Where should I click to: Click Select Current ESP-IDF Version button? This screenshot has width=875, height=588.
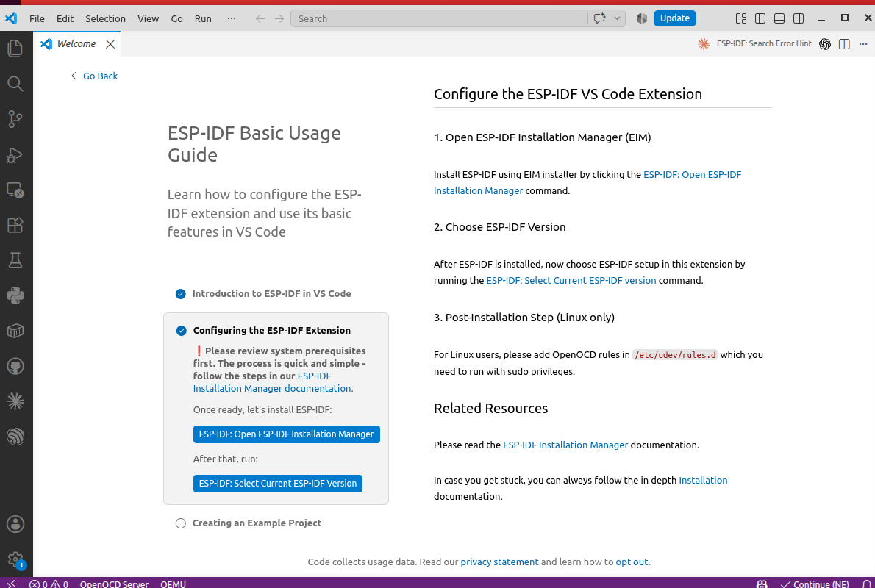(278, 484)
